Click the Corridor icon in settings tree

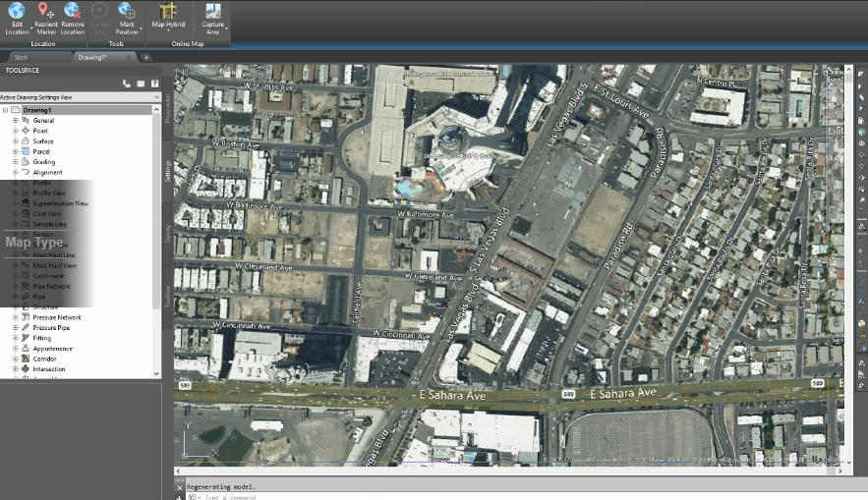pyautogui.click(x=26, y=359)
